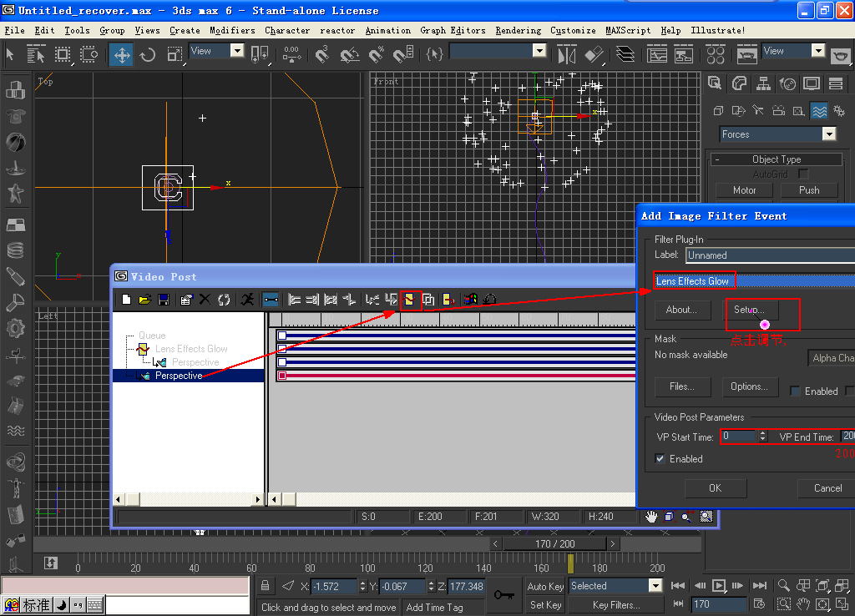Toggle Edit Range Bar mode in Video Post

point(271,300)
